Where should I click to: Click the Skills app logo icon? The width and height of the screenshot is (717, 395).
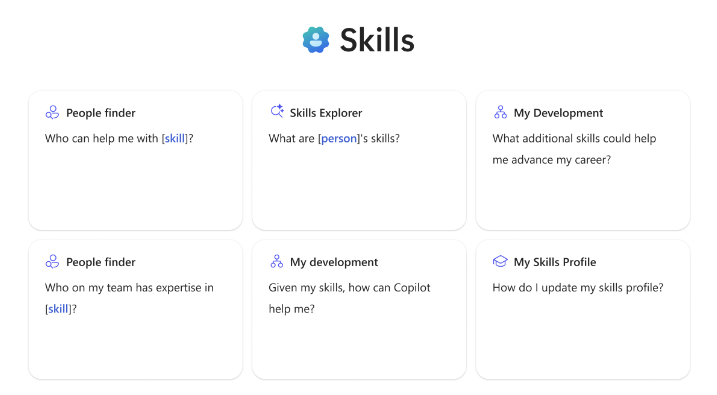point(316,40)
